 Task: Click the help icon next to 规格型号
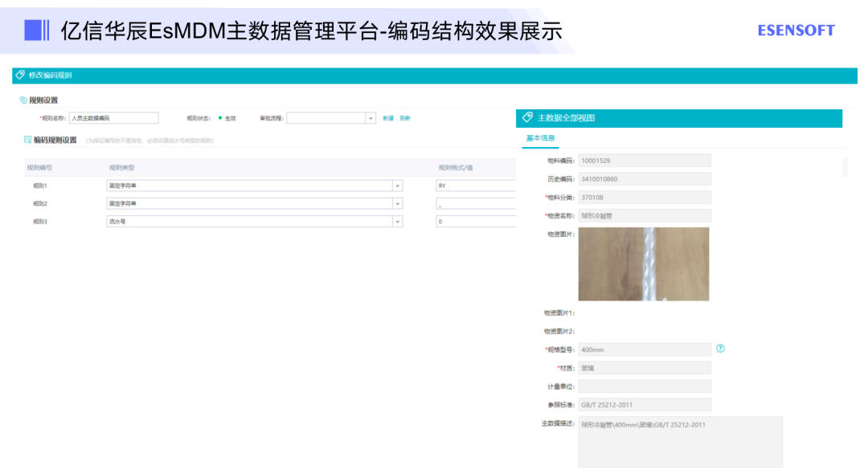[x=720, y=349]
